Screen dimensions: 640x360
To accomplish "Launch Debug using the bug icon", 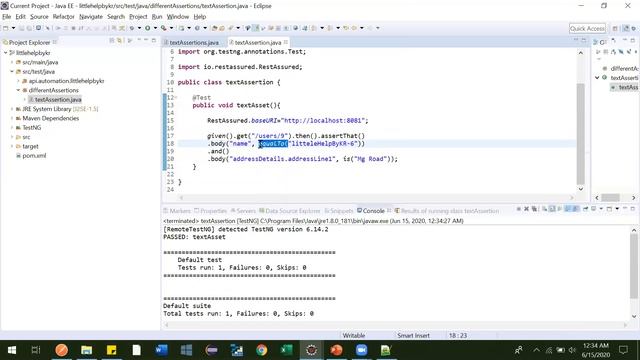I will point(132,28).
